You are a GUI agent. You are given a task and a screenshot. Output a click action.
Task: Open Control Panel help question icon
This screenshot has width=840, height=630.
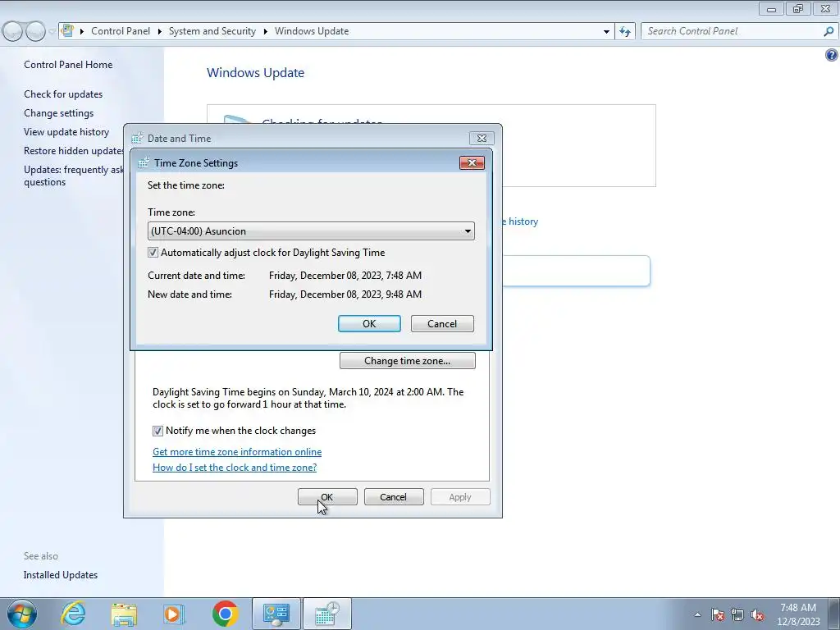[832, 55]
